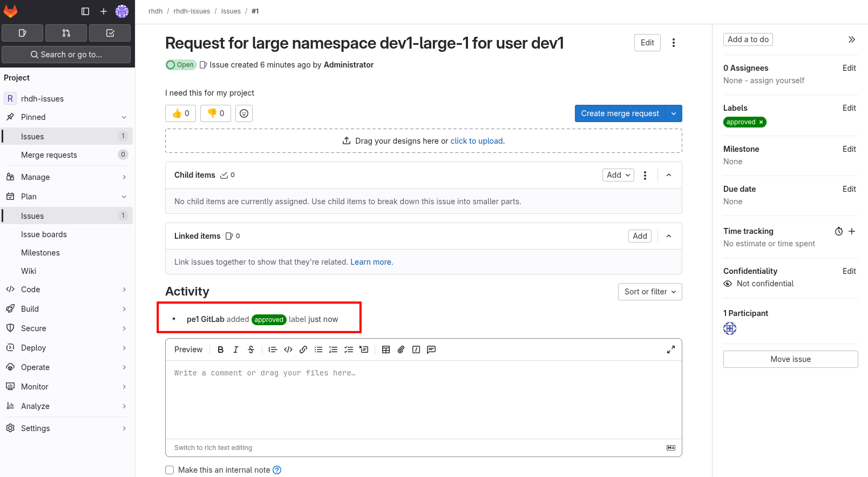Open the add emoji reaction picker

point(244,113)
